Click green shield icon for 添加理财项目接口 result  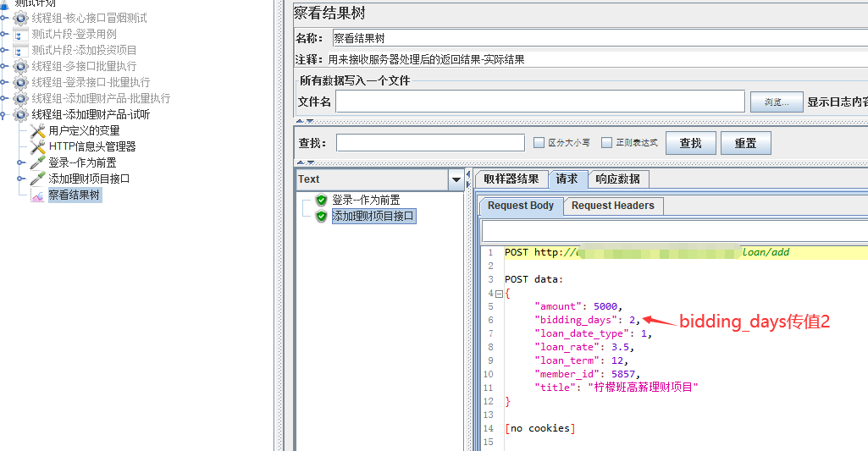click(321, 217)
